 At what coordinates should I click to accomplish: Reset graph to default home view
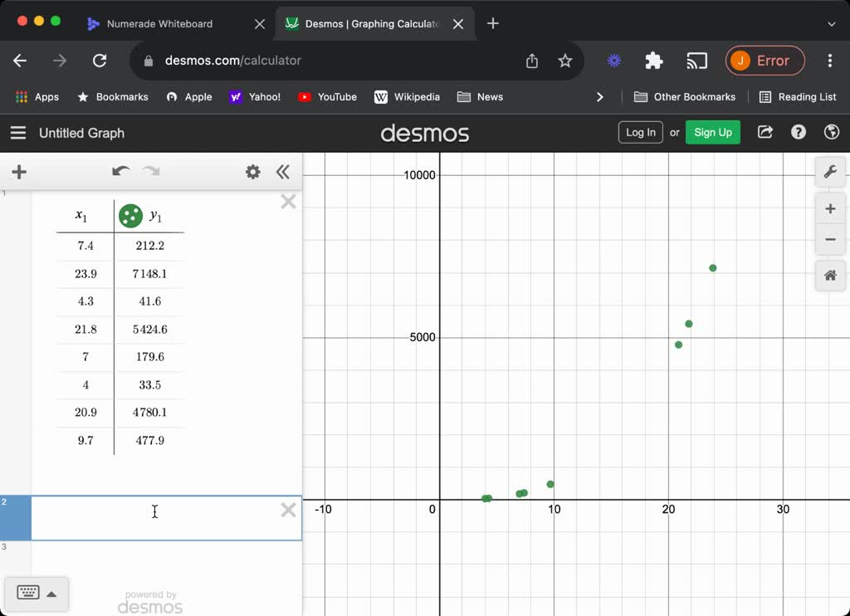pos(829,276)
